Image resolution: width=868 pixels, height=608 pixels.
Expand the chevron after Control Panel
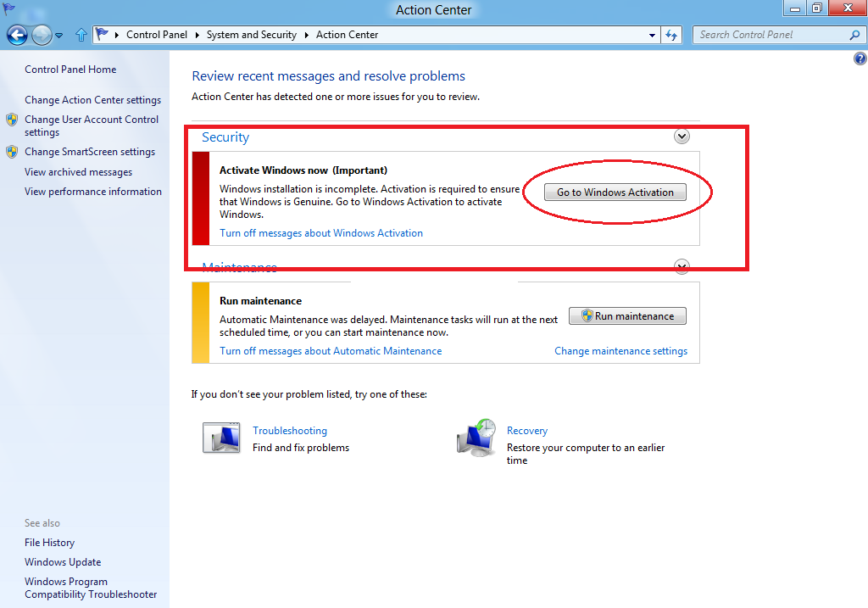pos(197,35)
